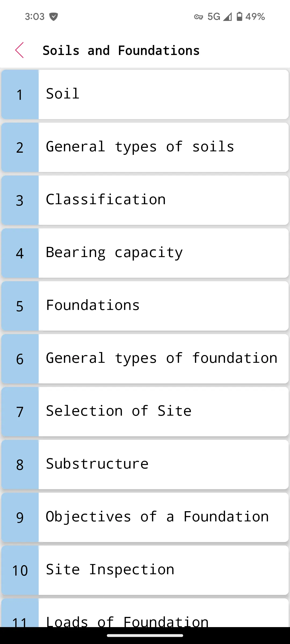
Task: Open General types of soils topic
Action: [x=145, y=147]
